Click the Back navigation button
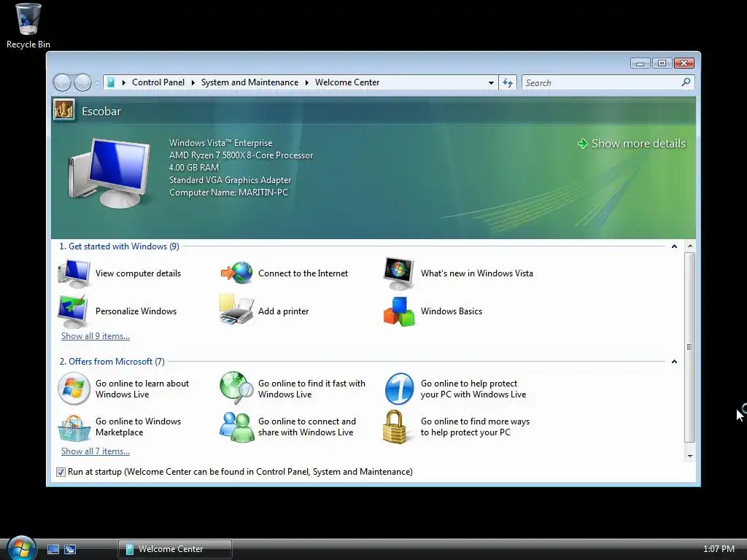The image size is (747, 560). coord(62,83)
